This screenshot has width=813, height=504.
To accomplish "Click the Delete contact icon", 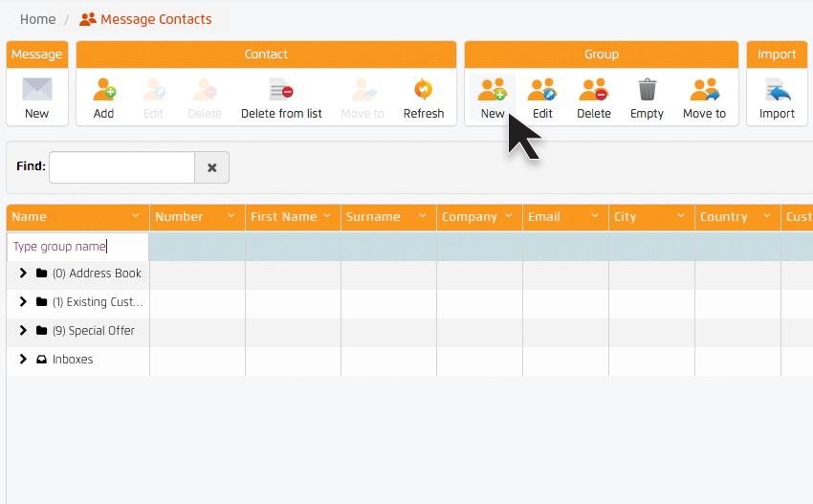I will coord(205,89).
